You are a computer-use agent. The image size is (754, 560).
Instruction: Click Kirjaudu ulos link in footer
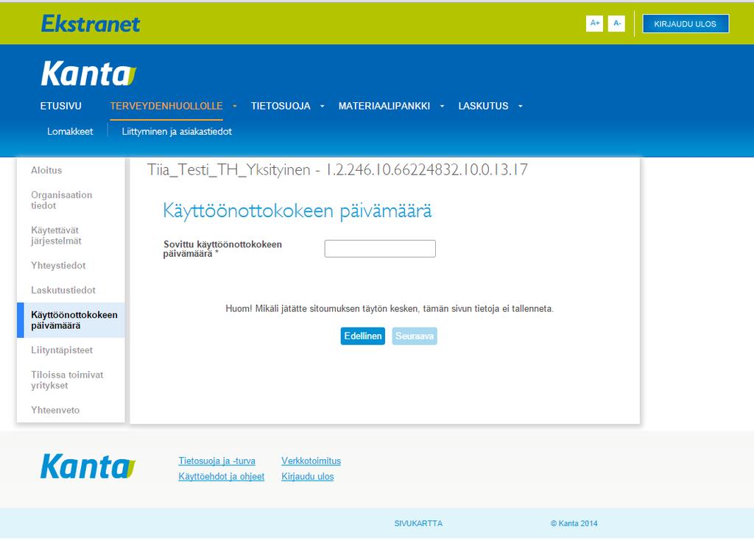coord(308,476)
